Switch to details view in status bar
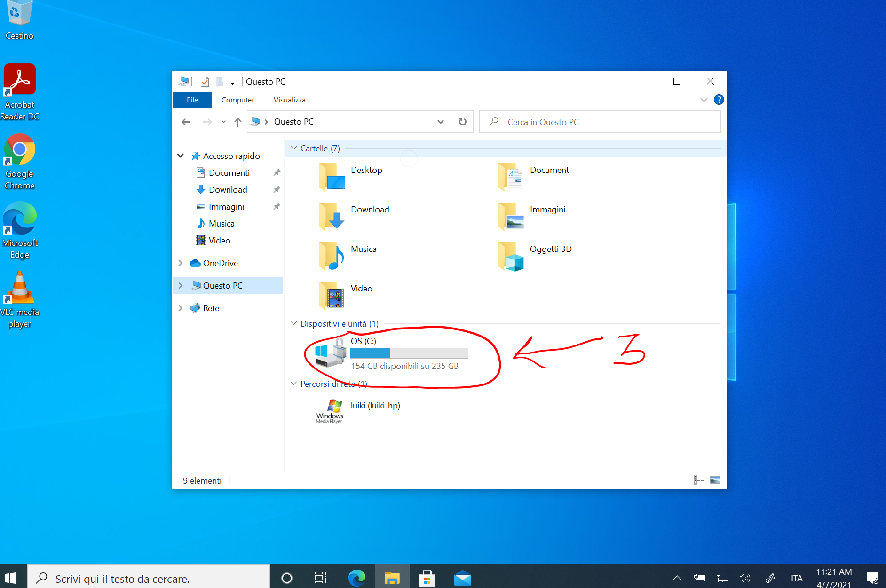Image resolution: width=886 pixels, height=588 pixels. [699, 479]
